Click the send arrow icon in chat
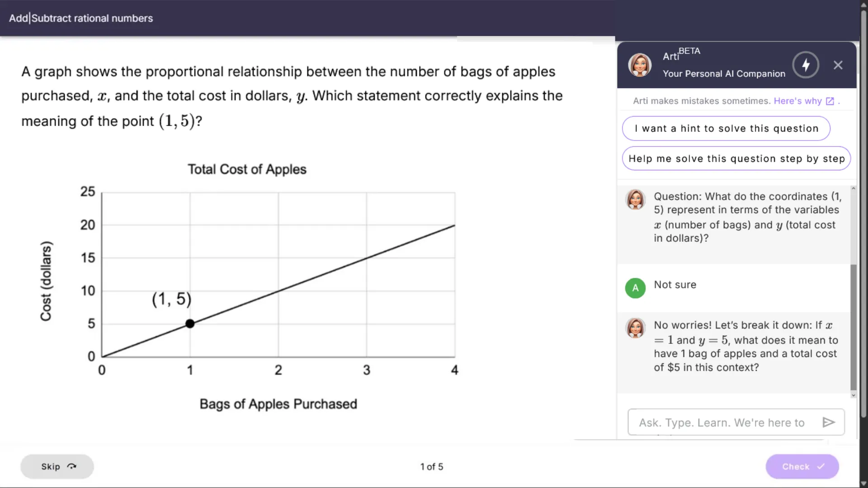Screen dimensions: 868x488 (x=828, y=422)
